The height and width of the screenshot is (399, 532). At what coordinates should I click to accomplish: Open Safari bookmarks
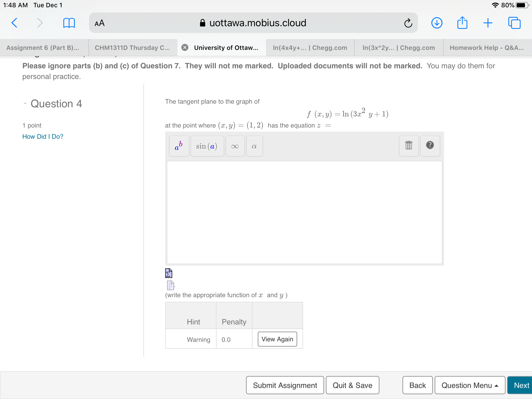pos(69,23)
